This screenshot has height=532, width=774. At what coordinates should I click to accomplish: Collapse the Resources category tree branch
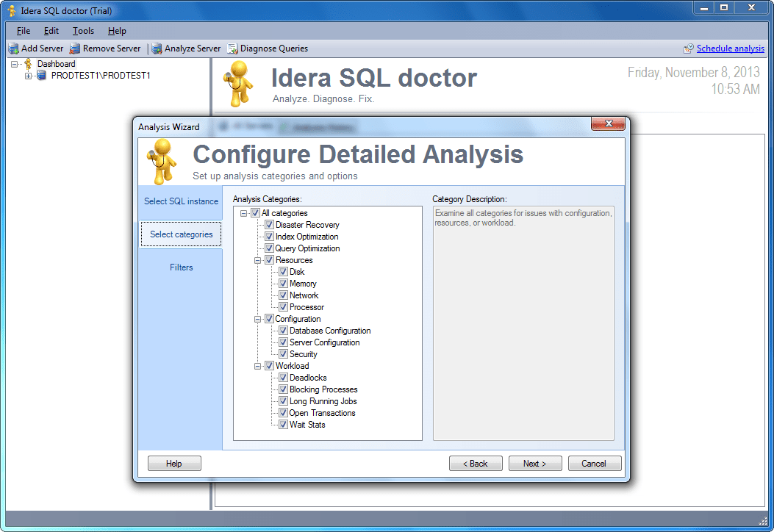pyautogui.click(x=258, y=259)
